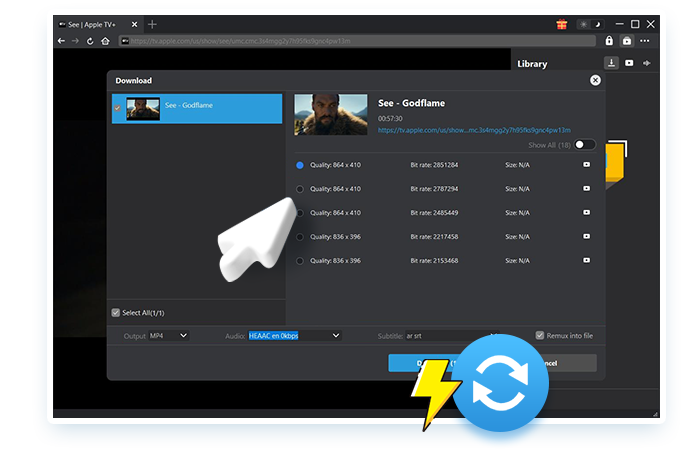Click the blue Download button
Viewport: 684px width, 449px height.
click(x=425, y=363)
